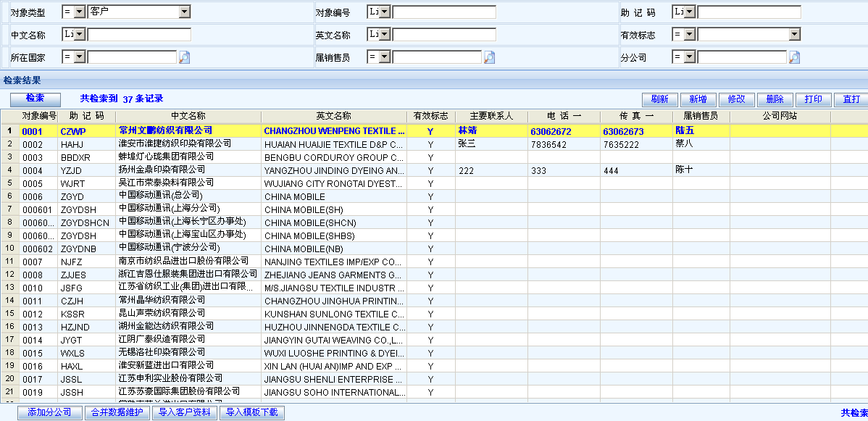868x421 pixels.
Task: Open the 助记码 operator dropdown
Action: (690, 12)
